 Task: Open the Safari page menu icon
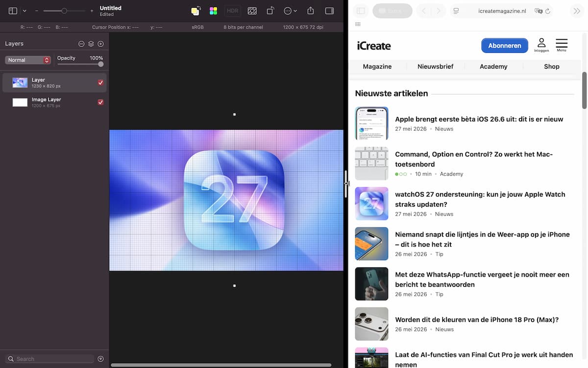(x=457, y=11)
